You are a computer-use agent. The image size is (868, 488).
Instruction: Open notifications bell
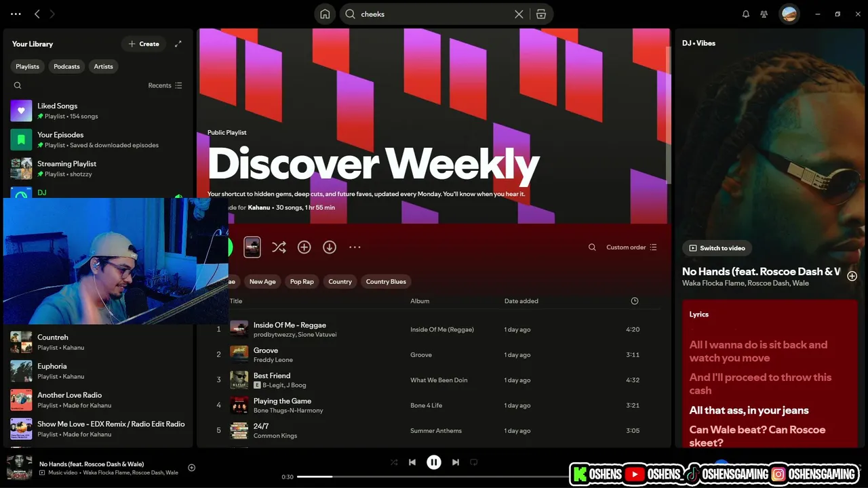coord(746,14)
